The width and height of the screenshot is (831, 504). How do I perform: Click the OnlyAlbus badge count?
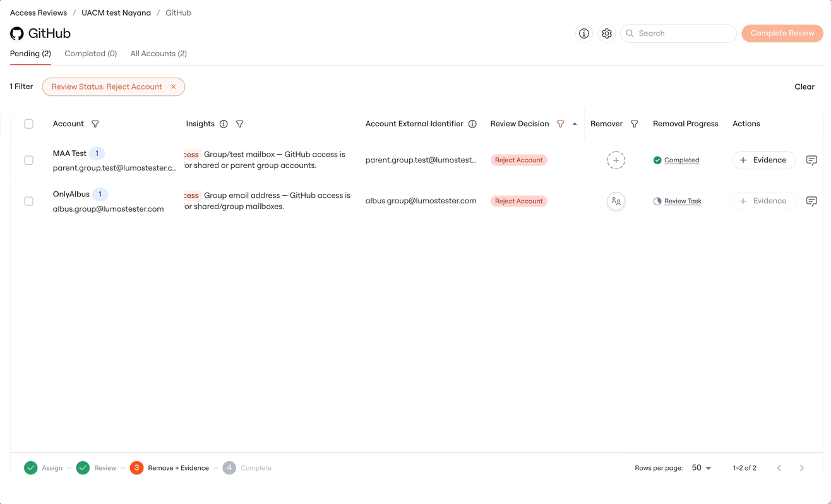(x=100, y=194)
